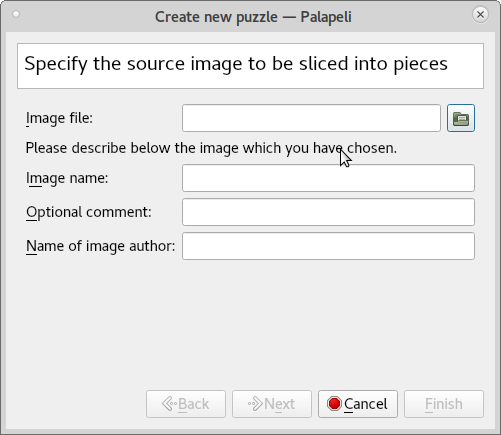Viewport: 501px width, 435px height.
Task: Focus the Name of image author field
Action: point(328,246)
